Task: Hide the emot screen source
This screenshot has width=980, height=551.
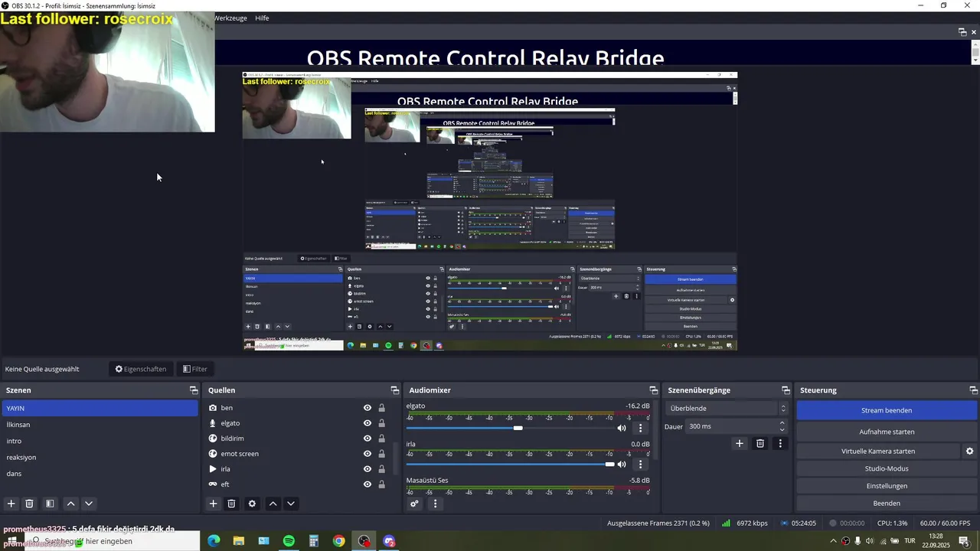Action: (x=367, y=454)
